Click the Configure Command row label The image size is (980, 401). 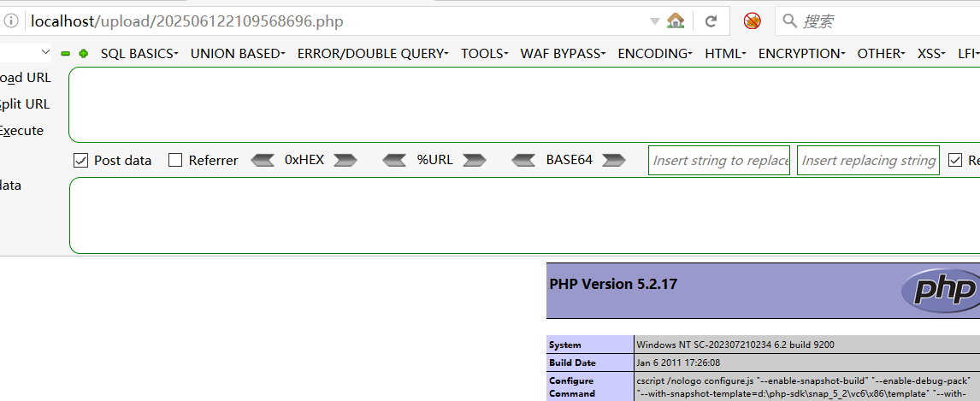[x=571, y=387]
